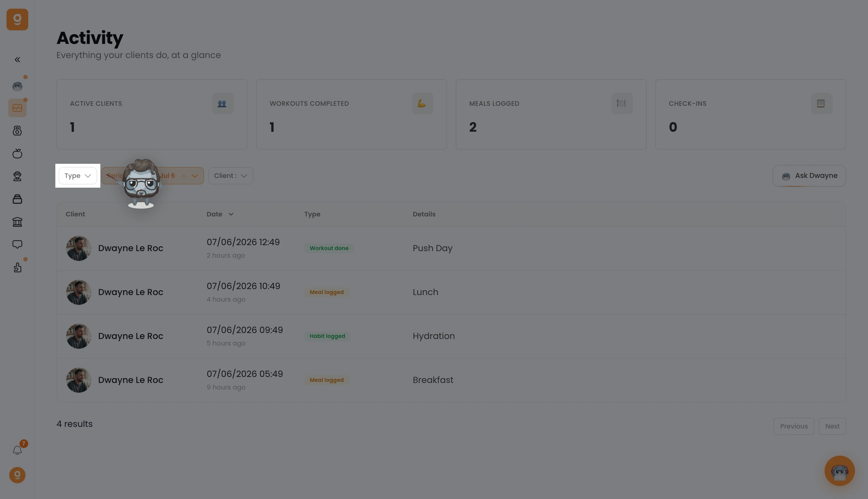Open the apple nutrition icon in sidebar
The height and width of the screenshot is (499, 868).
click(x=17, y=154)
